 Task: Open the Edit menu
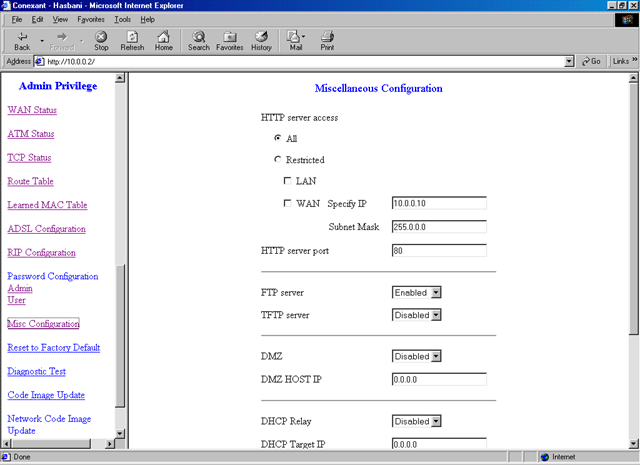click(38, 19)
